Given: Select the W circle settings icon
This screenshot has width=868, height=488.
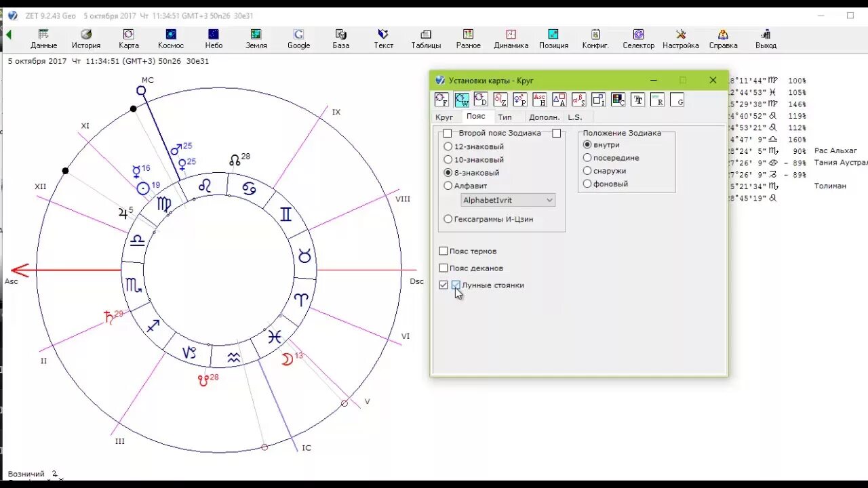Looking at the screenshot, I should [461, 100].
